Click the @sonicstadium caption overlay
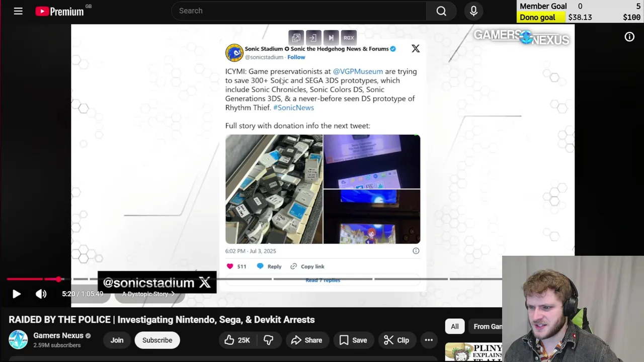Screen dimensions: 644x362 [x=157, y=283]
